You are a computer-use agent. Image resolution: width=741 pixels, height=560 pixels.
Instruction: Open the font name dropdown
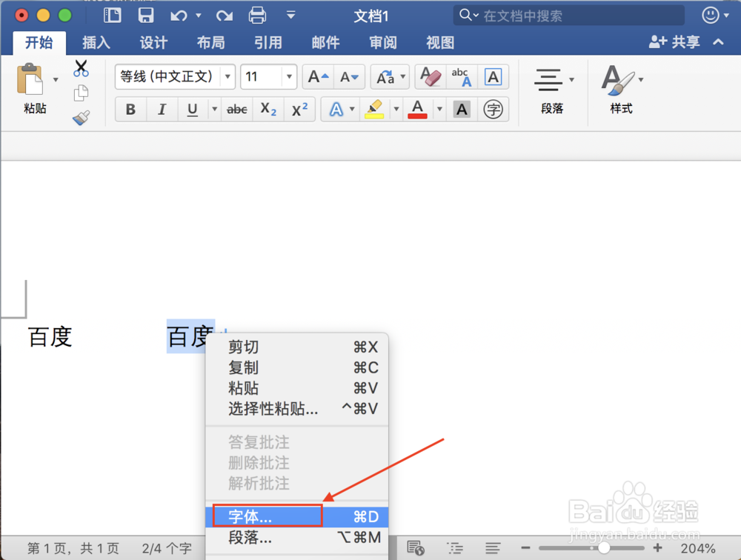(227, 76)
